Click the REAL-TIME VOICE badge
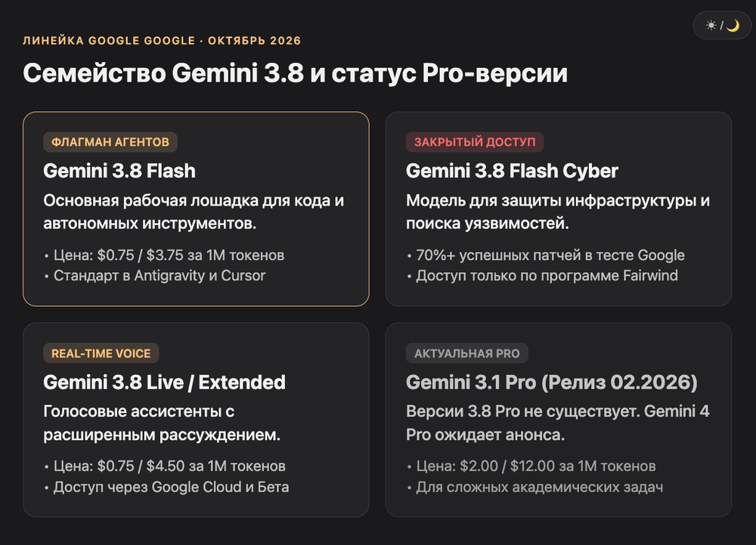This screenshot has width=756, height=545. click(x=101, y=353)
